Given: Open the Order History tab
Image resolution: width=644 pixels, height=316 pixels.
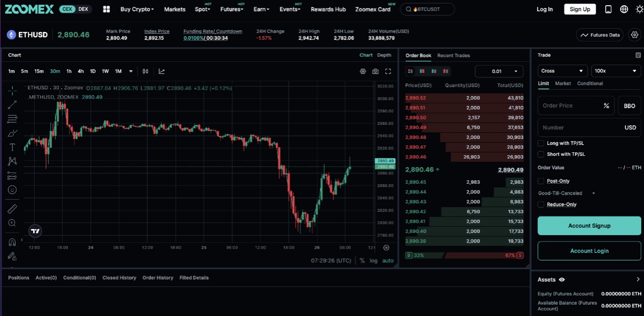Looking at the screenshot, I should pyautogui.click(x=158, y=278).
